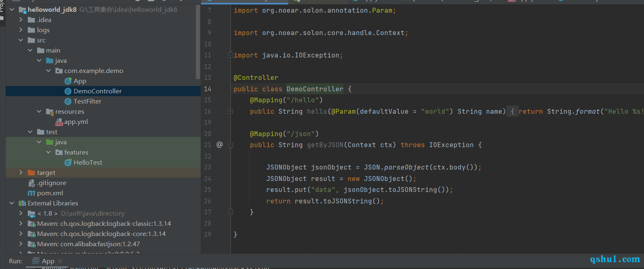This screenshot has height=269, width=644.
Task: Click the project tree vertical scrollbar
Action: 198,43
